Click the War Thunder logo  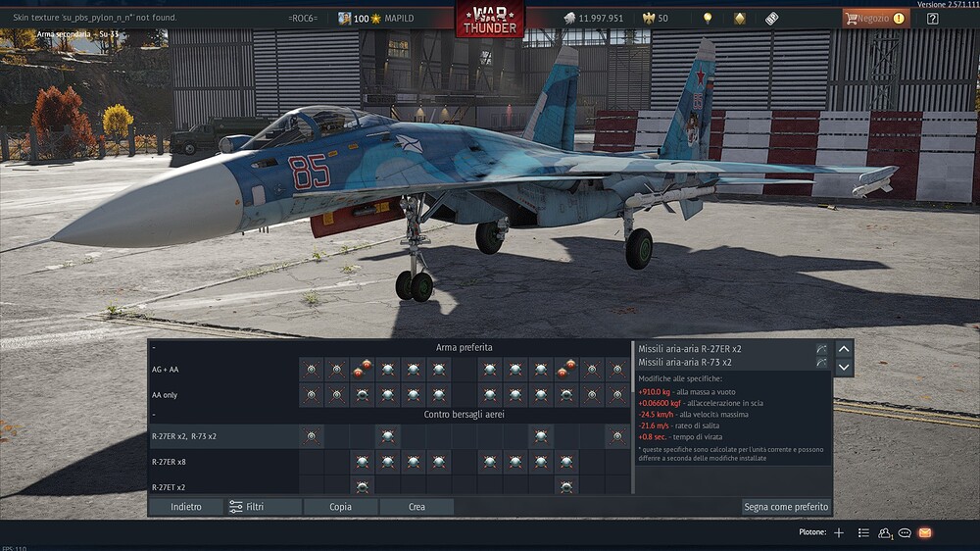(490, 20)
